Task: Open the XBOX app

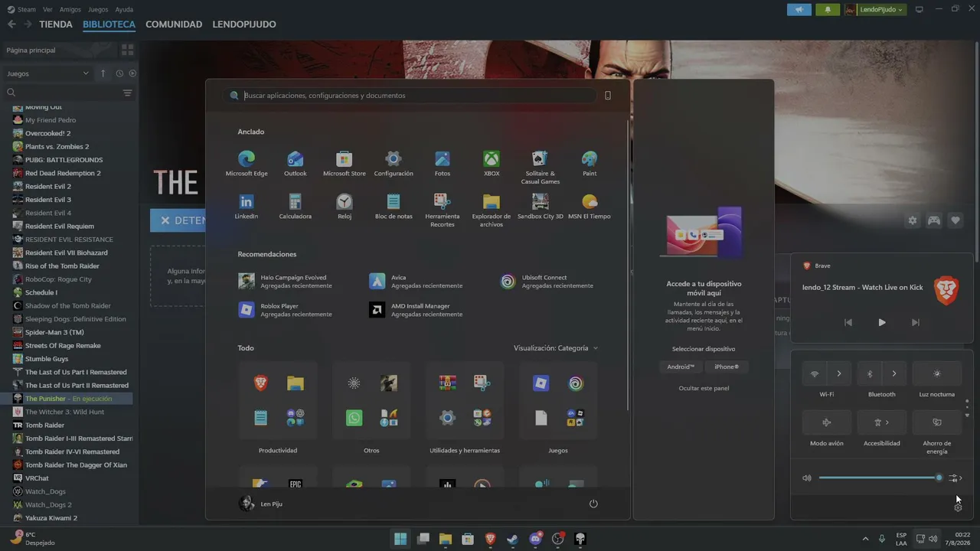Action: coord(492,164)
